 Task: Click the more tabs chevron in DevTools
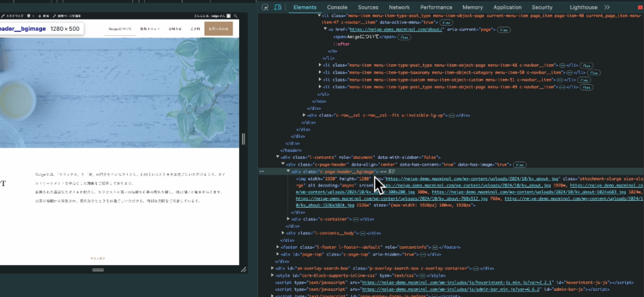[x=607, y=7]
